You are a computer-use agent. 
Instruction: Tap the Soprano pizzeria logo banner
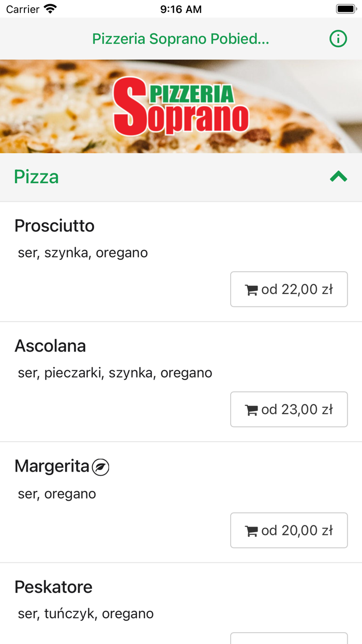181,106
